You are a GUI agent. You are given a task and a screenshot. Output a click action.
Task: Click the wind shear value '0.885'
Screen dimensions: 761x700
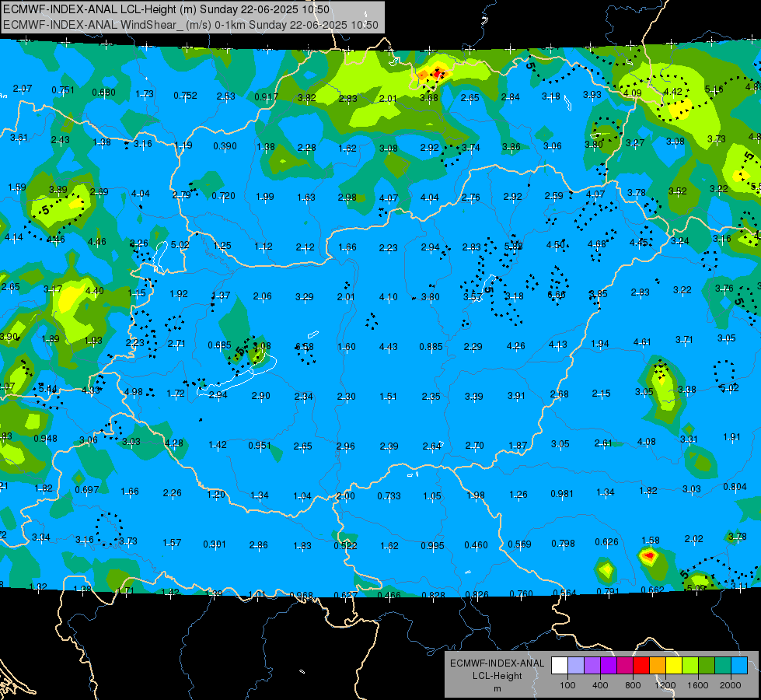tap(431, 346)
